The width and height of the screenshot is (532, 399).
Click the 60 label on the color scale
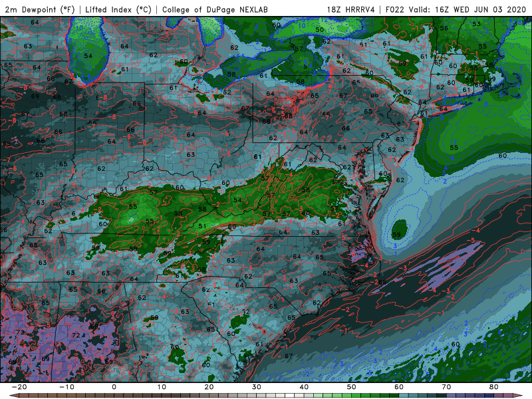tap(399, 387)
